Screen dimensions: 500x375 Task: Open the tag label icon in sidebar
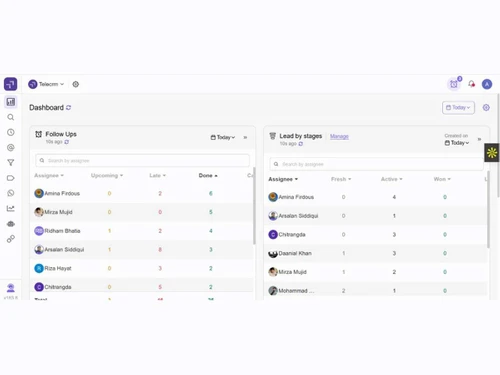point(11,178)
